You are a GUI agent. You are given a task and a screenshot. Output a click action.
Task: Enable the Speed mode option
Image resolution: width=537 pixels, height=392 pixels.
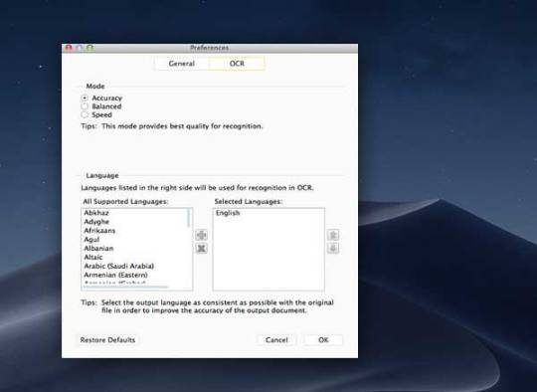pyautogui.click(x=85, y=114)
